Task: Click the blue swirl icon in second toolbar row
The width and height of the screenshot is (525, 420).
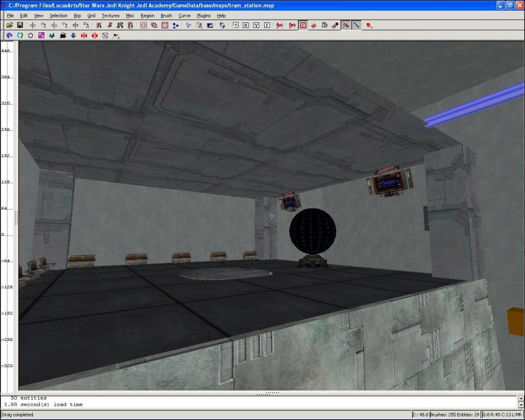Action: (9, 36)
